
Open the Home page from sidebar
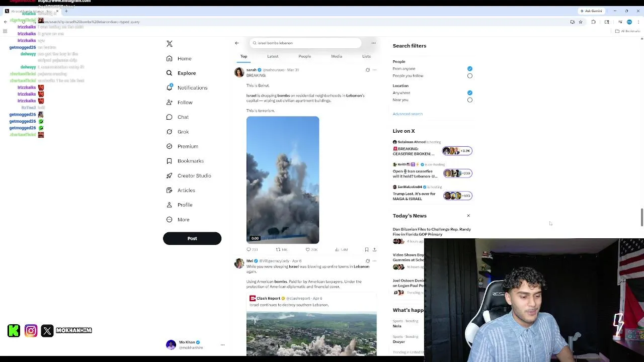[179, 58]
